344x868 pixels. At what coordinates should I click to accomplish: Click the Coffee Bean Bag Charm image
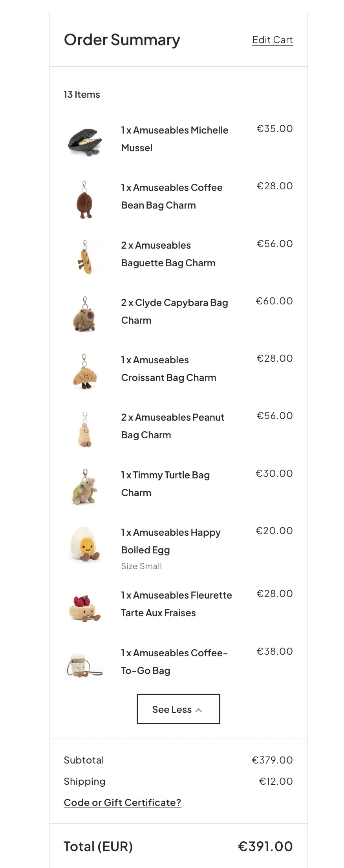pyautogui.click(x=84, y=200)
